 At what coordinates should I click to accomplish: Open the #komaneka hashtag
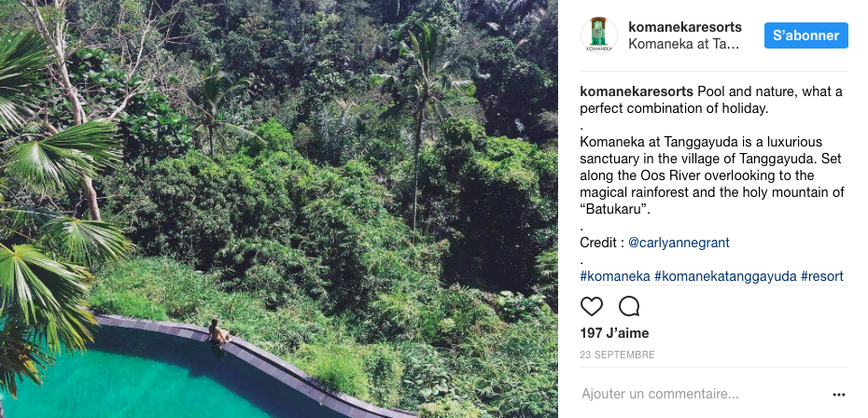[x=614, y=276]
